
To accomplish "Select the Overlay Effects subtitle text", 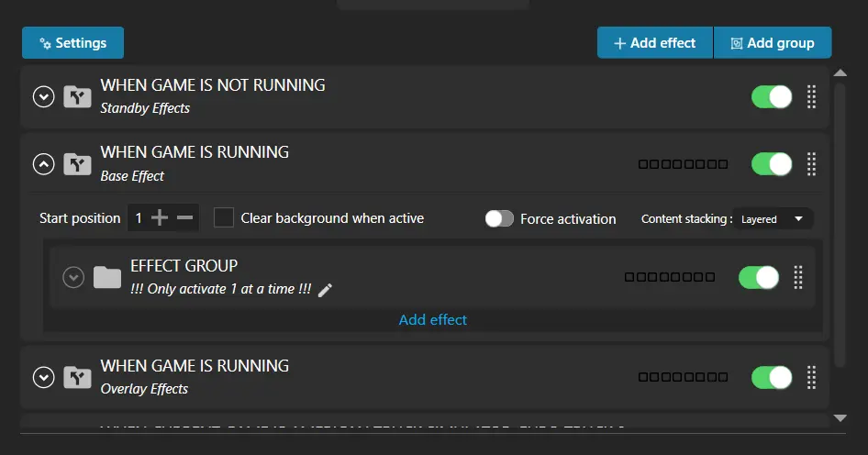I will 144,389.
